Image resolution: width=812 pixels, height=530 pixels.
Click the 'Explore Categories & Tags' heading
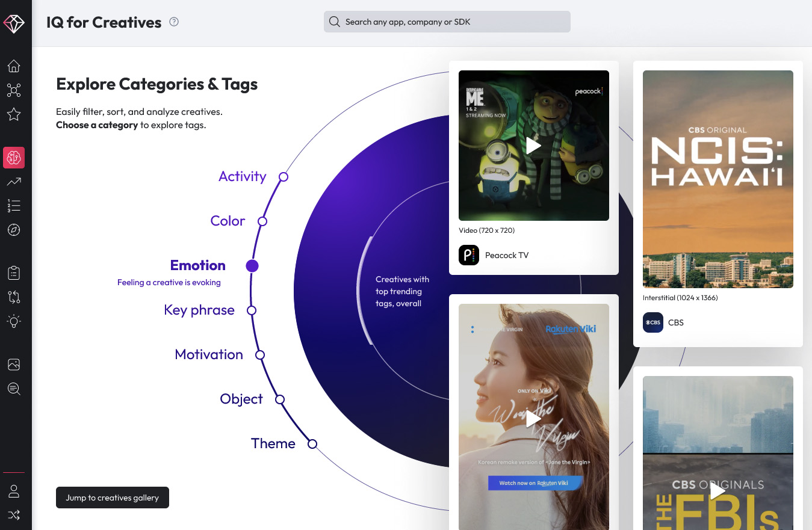pos(157,84)
